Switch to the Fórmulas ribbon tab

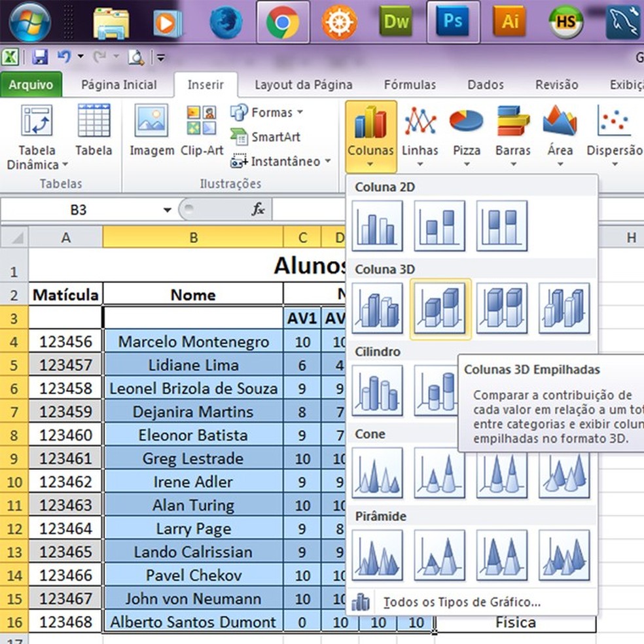(x=410, y=84)
